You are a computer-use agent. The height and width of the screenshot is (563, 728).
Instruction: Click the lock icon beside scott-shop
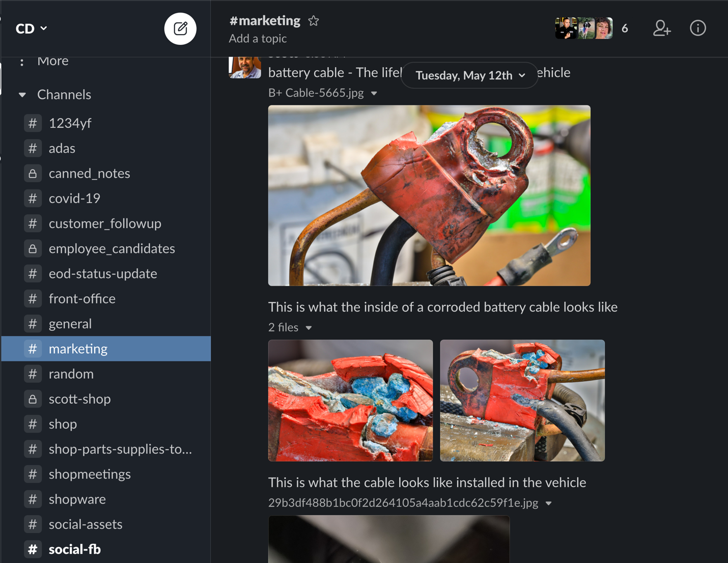pyautogui.click(x=33, y=399)
